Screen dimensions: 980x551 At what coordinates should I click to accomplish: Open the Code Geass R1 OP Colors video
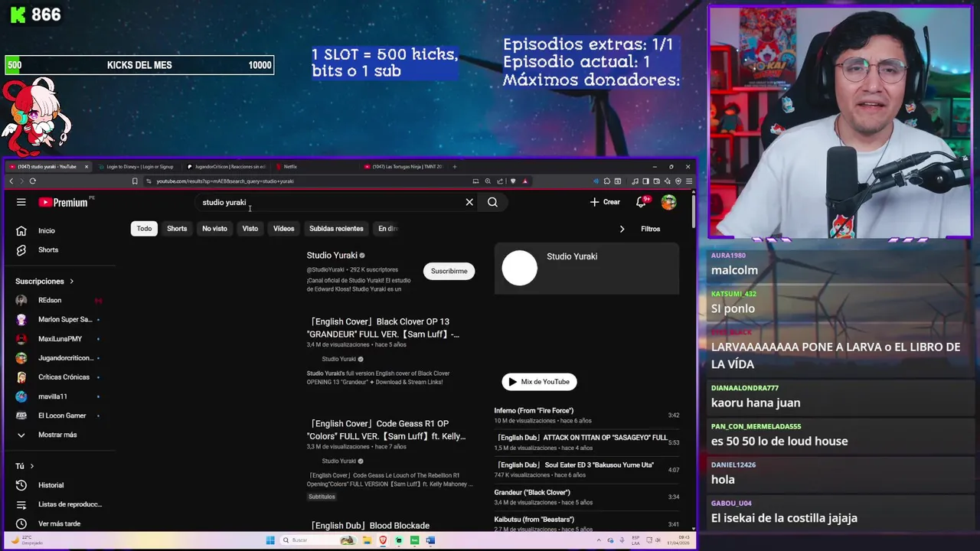(x=387, y=429)
